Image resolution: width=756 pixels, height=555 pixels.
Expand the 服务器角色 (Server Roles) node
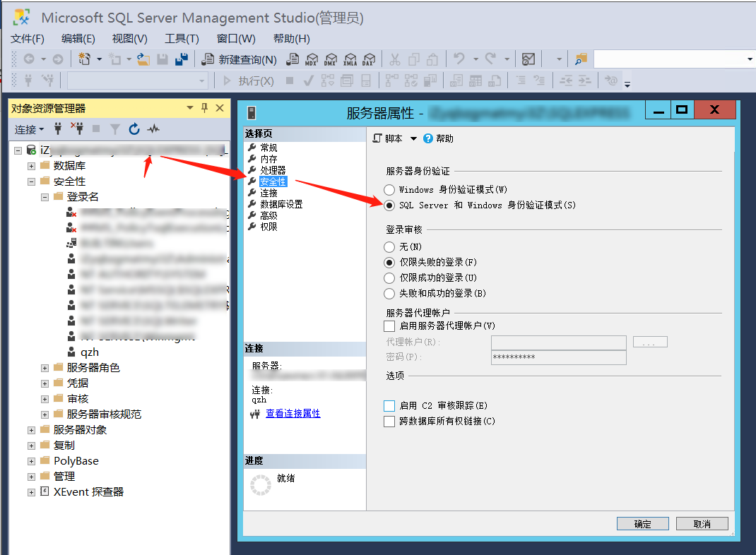[45, 368]
